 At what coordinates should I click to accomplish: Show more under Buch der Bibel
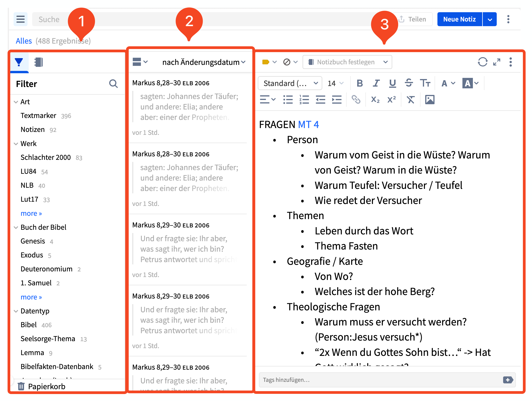pyautogui.click(x=31, y=297)
